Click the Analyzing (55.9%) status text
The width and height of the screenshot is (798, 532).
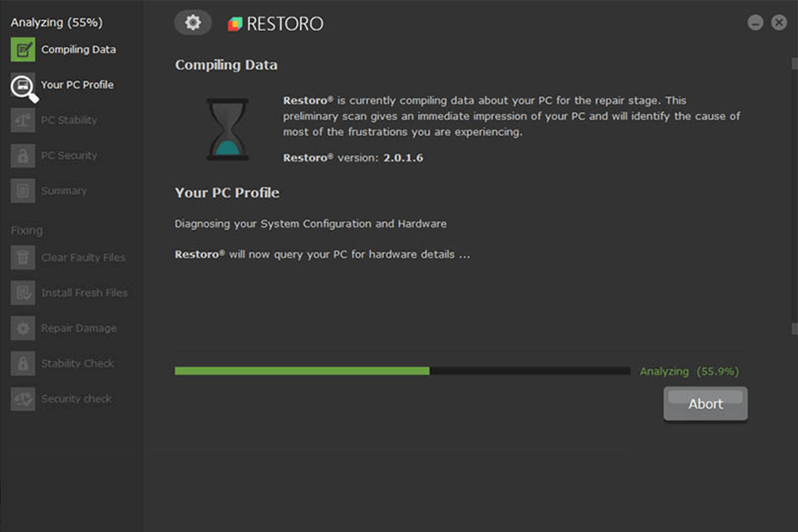(x=689, y=372)
